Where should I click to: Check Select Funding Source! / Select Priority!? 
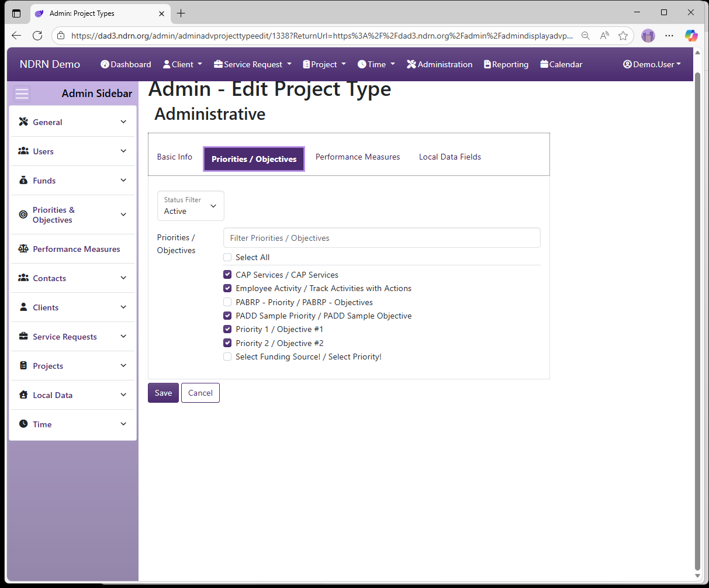tap(227, 357)
